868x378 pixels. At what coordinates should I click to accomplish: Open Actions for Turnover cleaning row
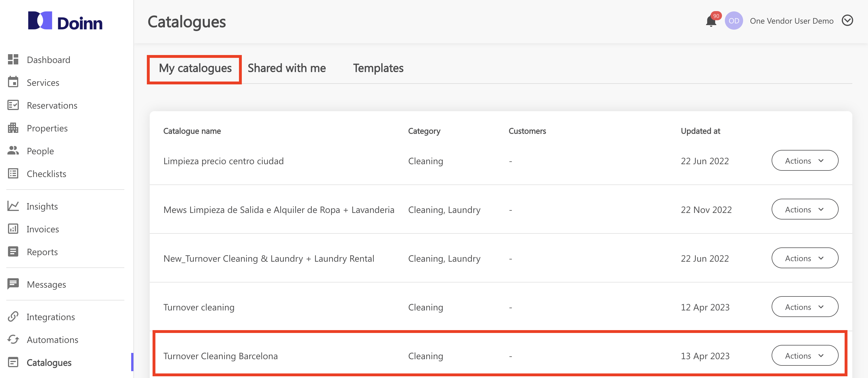click(x=805, y=306)
